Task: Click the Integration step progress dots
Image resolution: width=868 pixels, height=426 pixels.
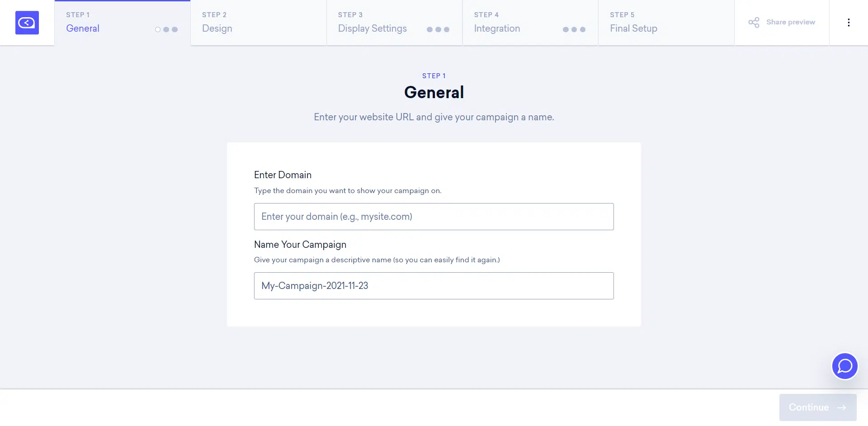Action: tap(574, 29)
